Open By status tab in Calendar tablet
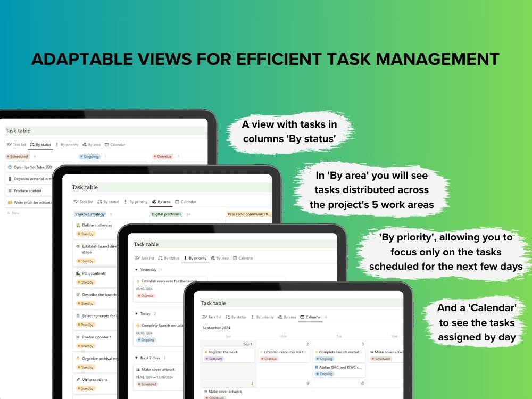 point(236,317)
